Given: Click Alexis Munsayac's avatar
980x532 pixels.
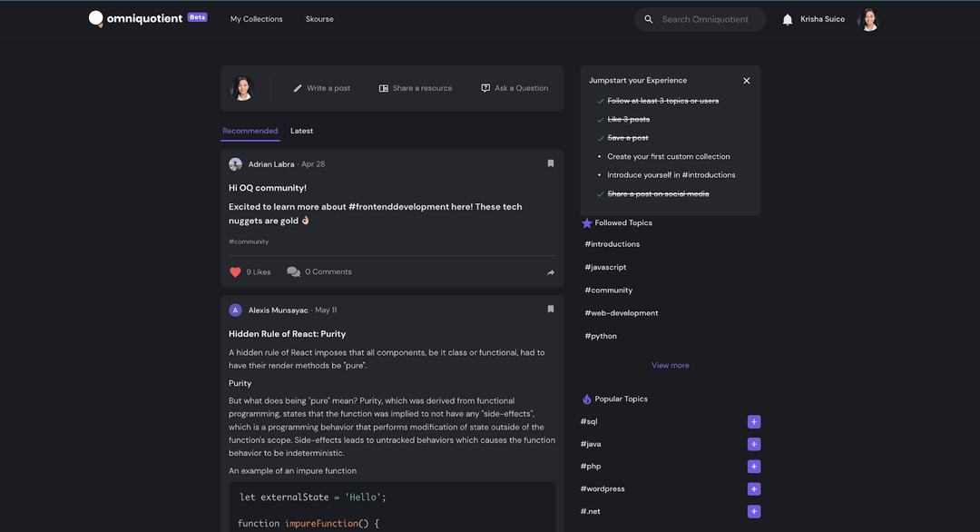Looking at the screenshot, I should 236,310.
